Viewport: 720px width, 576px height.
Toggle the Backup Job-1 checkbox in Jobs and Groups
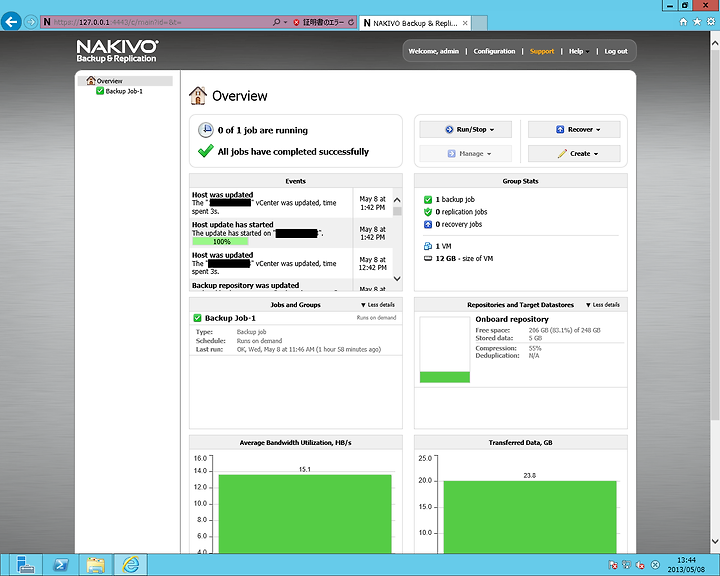(197, 318)
